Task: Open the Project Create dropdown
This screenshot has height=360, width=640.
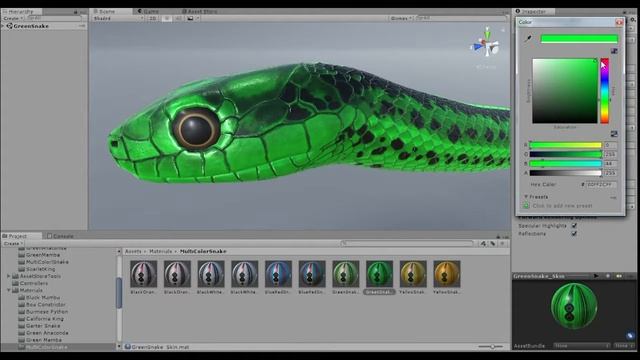Action: (13, 243)
